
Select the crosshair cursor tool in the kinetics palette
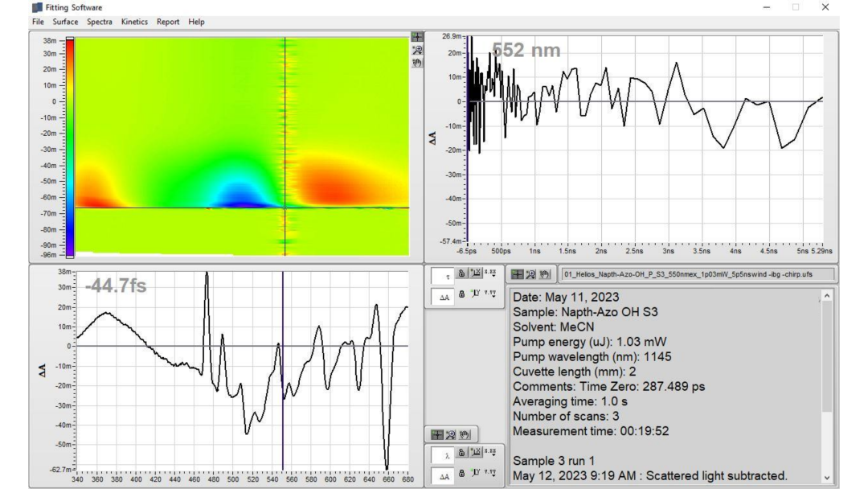(517, 274)
